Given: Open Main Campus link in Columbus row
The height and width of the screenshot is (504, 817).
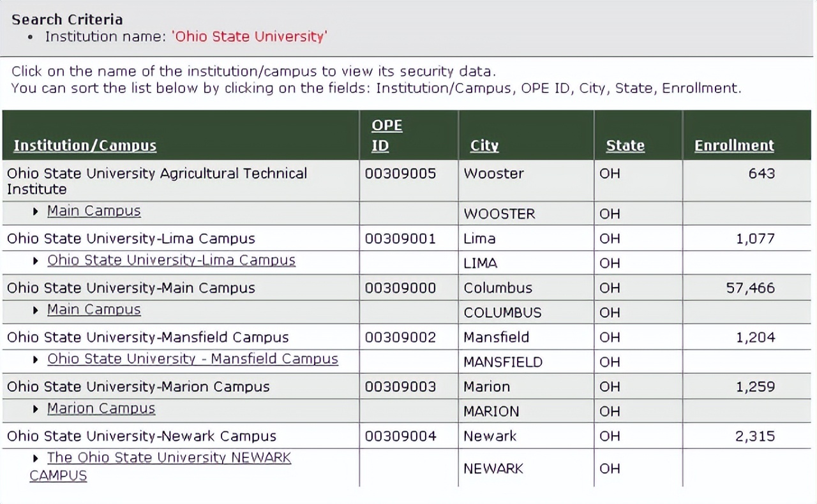Looking at the screenshot, I should coord(94,309).
